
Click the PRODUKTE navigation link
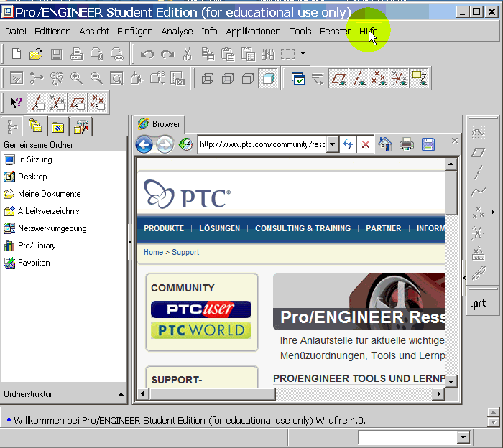click(164, 228)
